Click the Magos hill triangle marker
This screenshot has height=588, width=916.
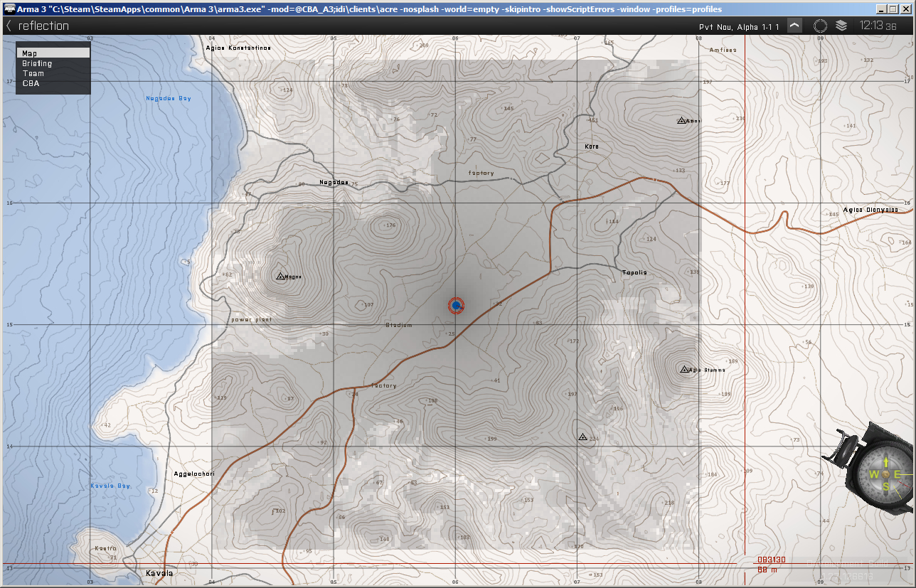(x=280, y=276)
